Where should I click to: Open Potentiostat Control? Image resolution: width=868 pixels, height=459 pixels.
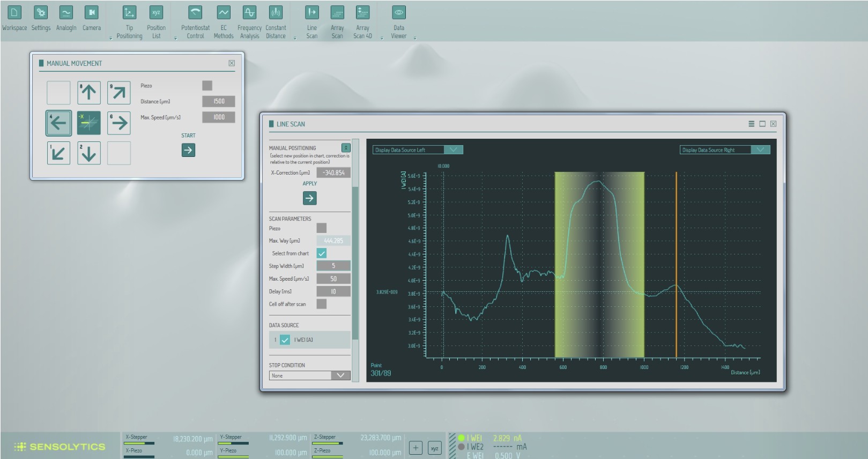coord(195,22)
